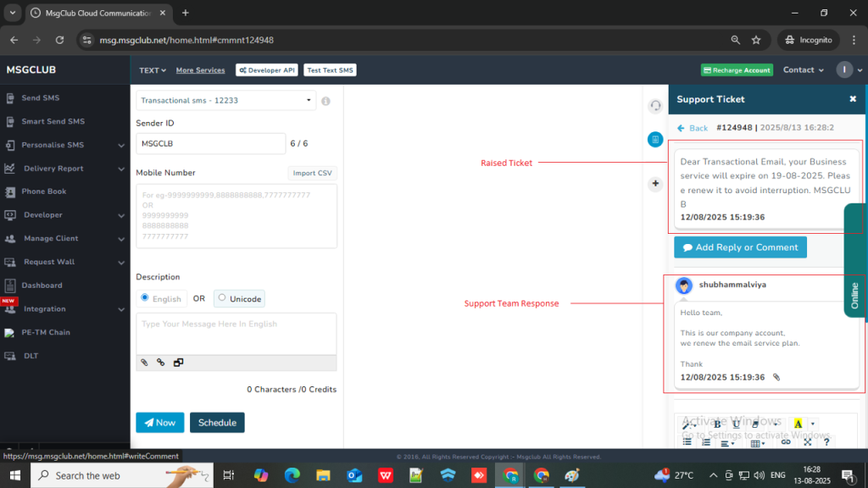Focus the Mobile Number text area

(236, 216)
